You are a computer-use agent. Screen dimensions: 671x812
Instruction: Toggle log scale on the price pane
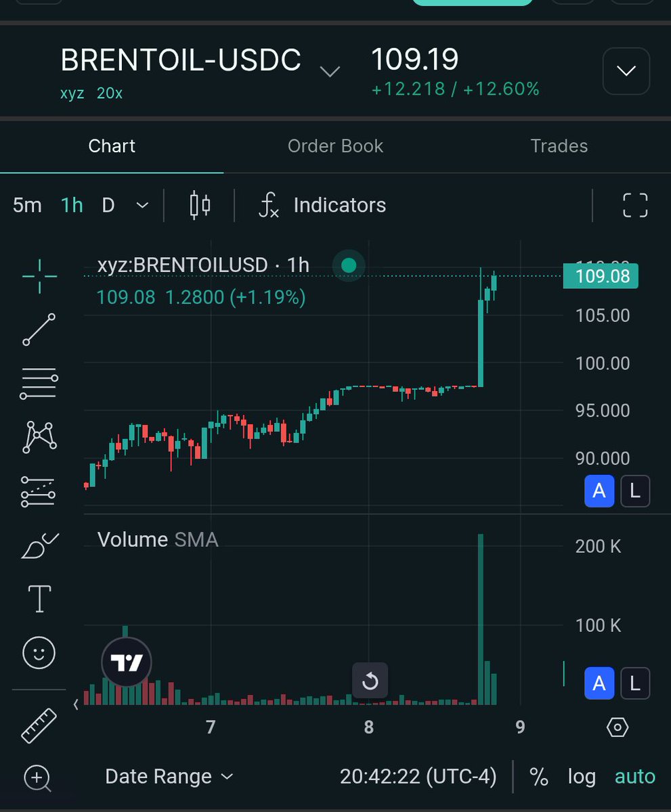(x=634, y=491)
